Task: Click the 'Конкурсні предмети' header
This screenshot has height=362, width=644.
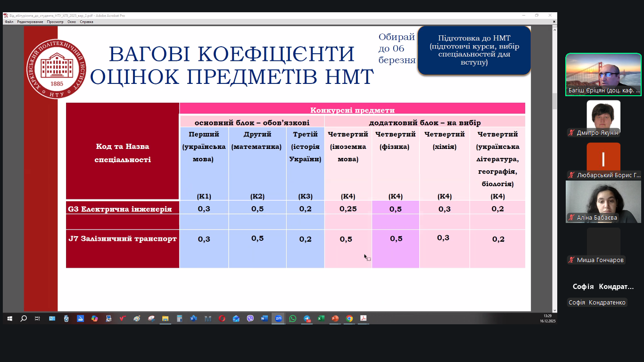Action: [352, 110]
